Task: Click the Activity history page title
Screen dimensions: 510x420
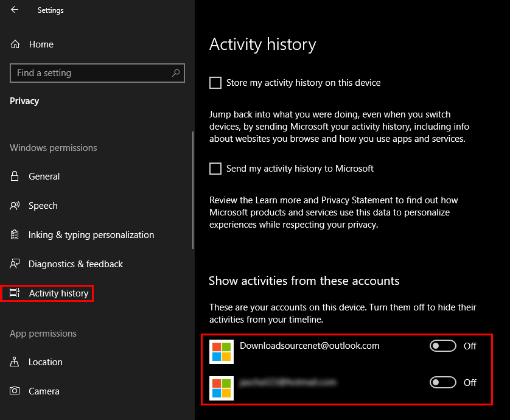Action: tap(263, 44)
